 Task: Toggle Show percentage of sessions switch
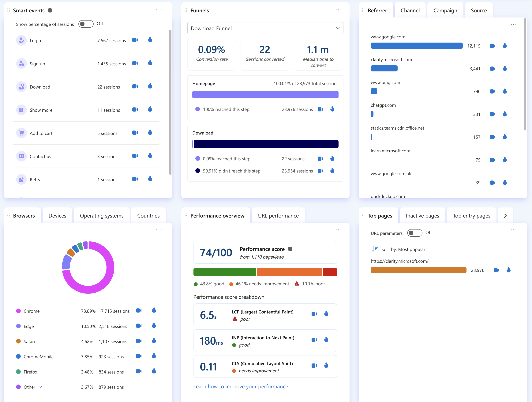click(x=86, y=24)
